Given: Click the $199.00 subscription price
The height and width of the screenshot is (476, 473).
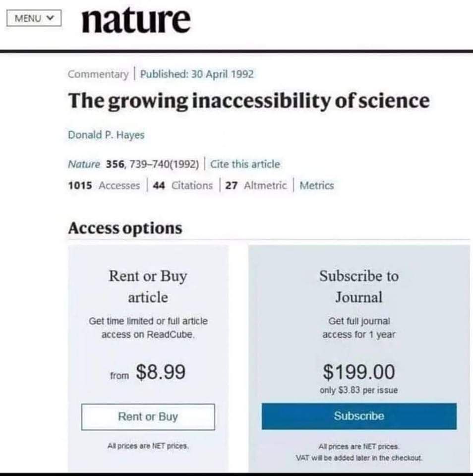Looking at the screenshot, I should (x=359, y=371).
